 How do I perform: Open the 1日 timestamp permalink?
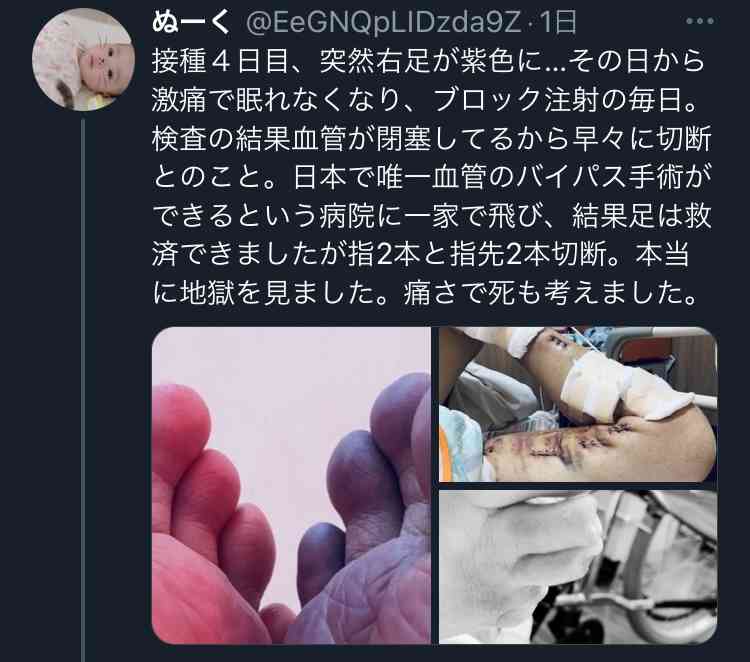(558, 22)
